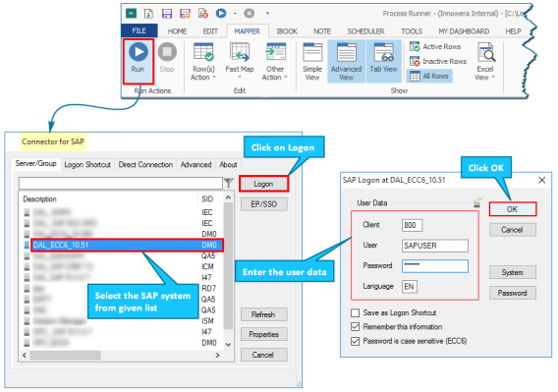Image resolution: width=558 pixels, height=392 pixels.
Task: Click the filter funnel icon in Connector
Action: pos(229,183)
